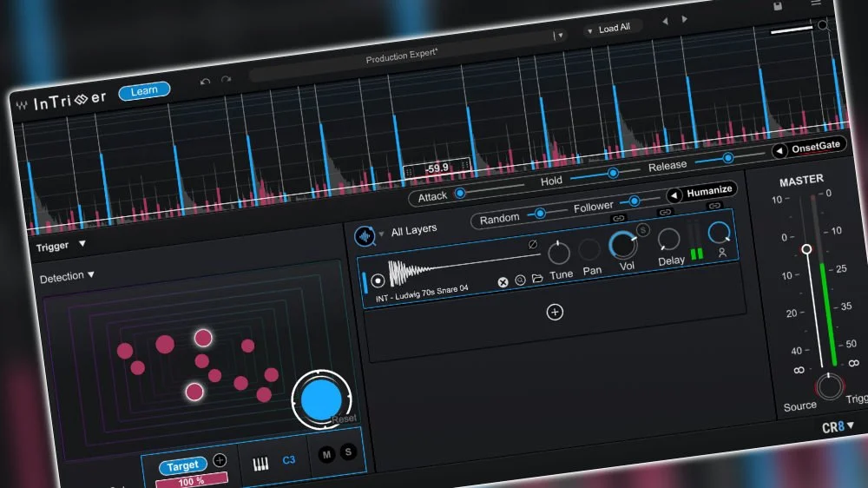
Task: Click the person icon in snare layer
Action: (x=722, y=253)
